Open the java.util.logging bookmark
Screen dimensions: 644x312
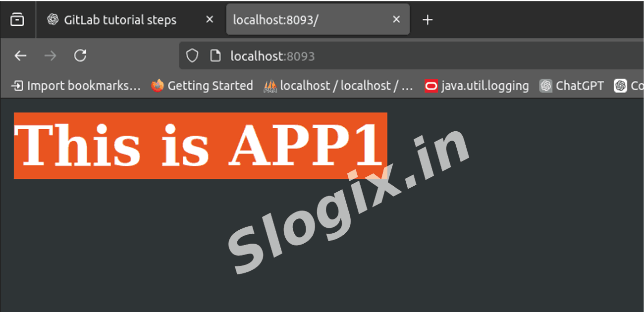(477, 86)
